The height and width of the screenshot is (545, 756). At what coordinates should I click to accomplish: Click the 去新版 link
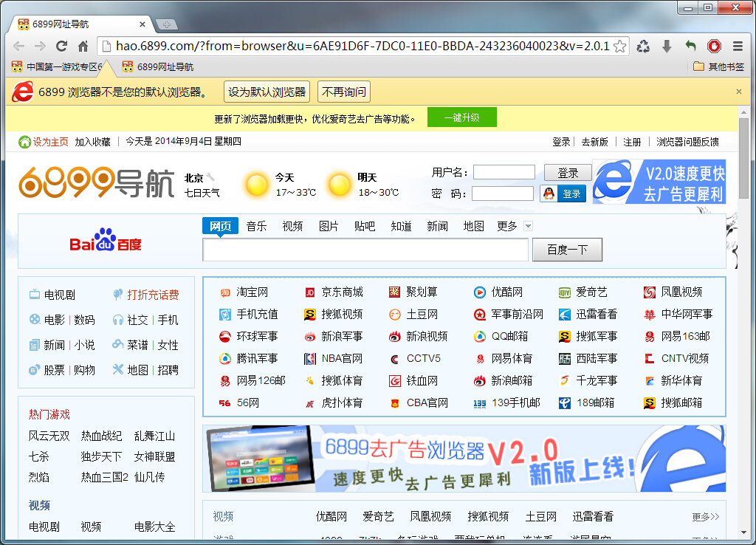click(x=594, y=142)
